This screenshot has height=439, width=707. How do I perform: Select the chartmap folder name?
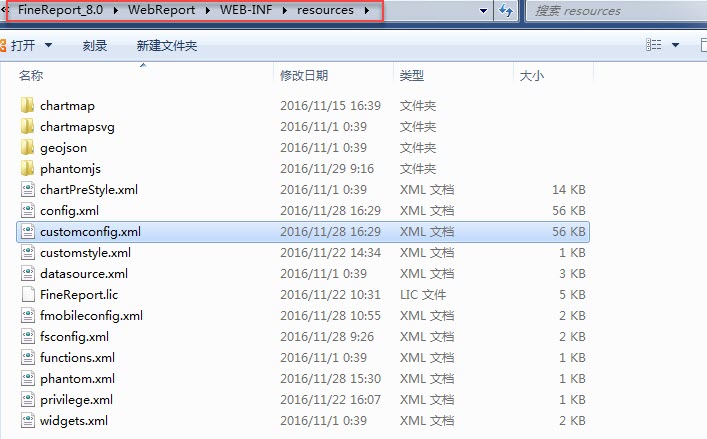[x=67, y=105]
